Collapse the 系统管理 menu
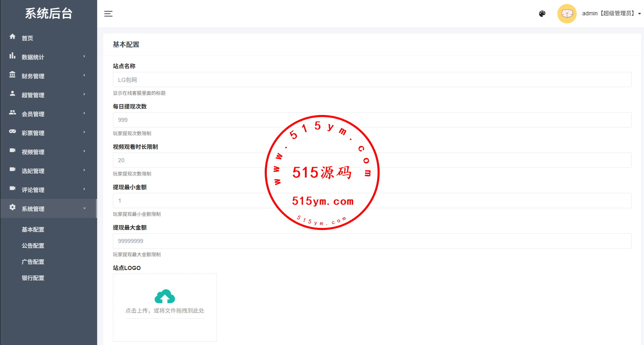Image resolution: width=644 pixels, height=345 pixels. click(x=48, y=209)
